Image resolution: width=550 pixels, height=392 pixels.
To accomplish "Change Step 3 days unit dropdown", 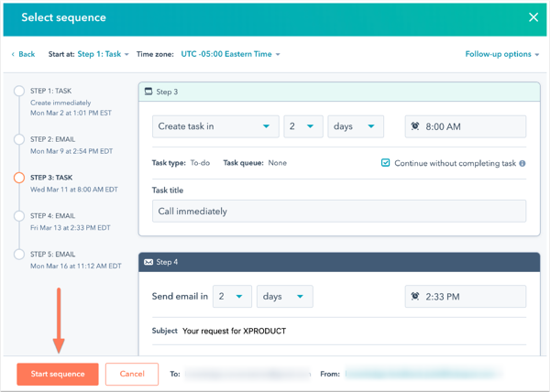I will 356,126.
